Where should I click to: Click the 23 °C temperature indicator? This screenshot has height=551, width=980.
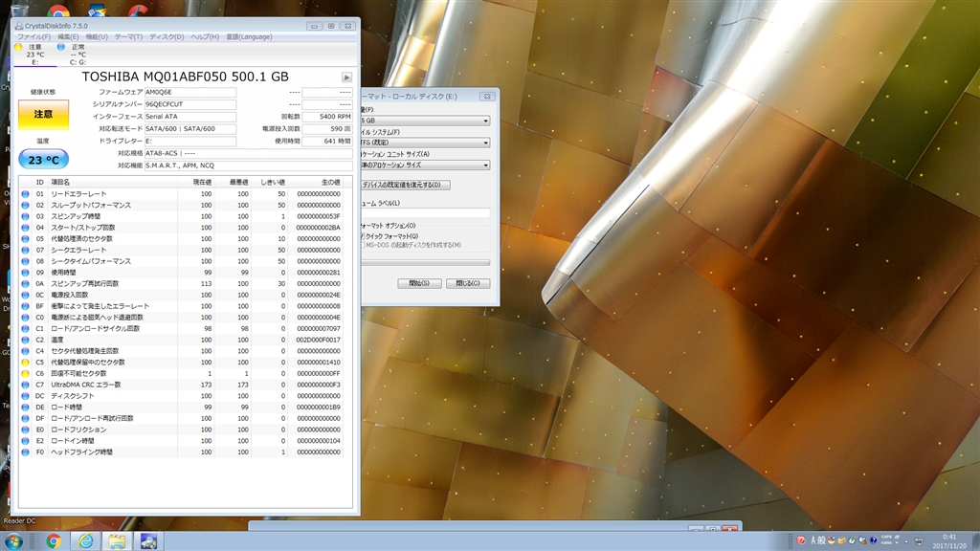tap(43, 160)
